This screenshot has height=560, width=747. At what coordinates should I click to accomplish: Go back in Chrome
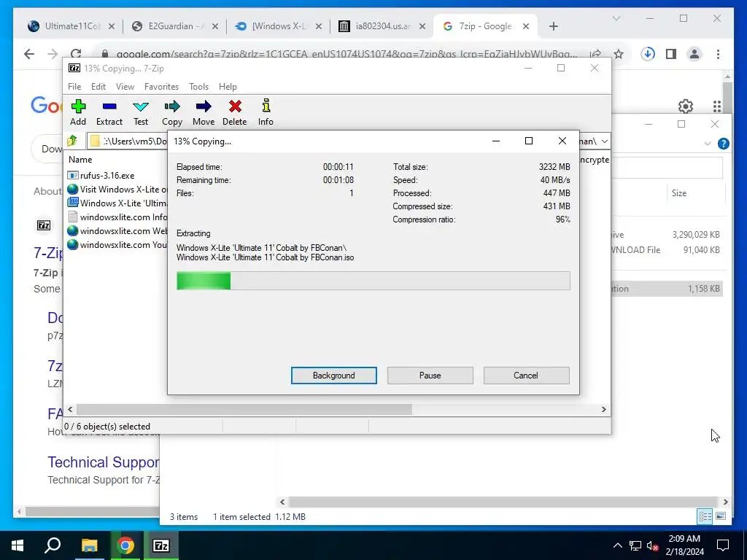29,54
